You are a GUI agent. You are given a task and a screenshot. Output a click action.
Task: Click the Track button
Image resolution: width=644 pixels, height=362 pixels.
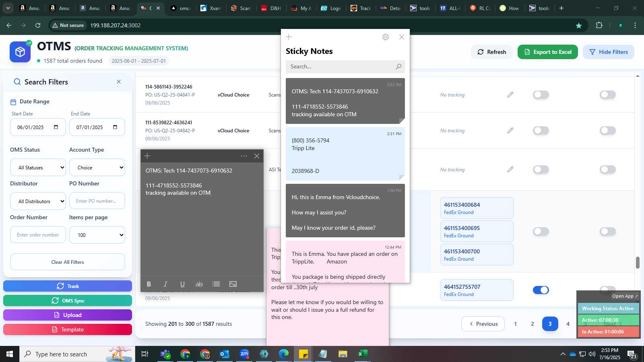[x=68, y=286]
